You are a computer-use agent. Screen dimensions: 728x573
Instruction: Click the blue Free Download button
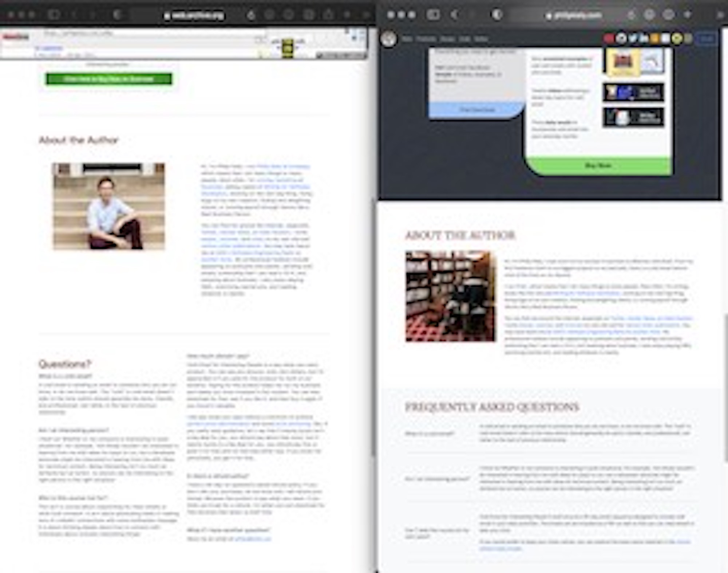click(x=477, y=110)
